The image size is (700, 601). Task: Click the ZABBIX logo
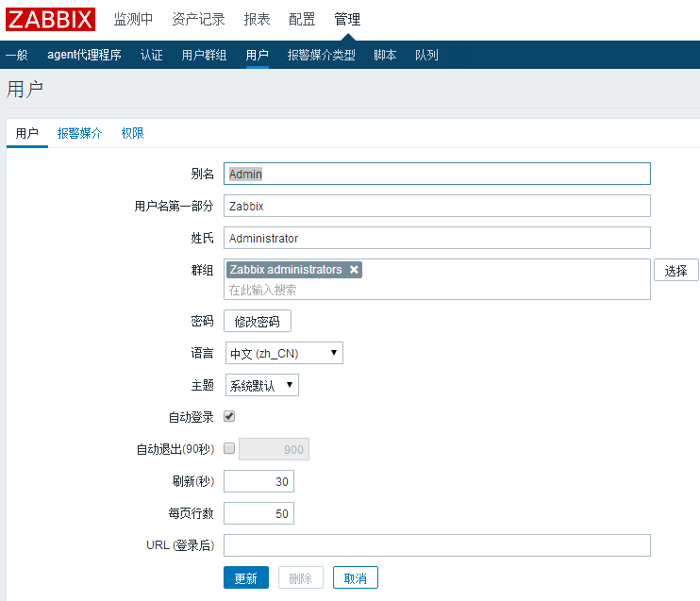coord(50,19)
